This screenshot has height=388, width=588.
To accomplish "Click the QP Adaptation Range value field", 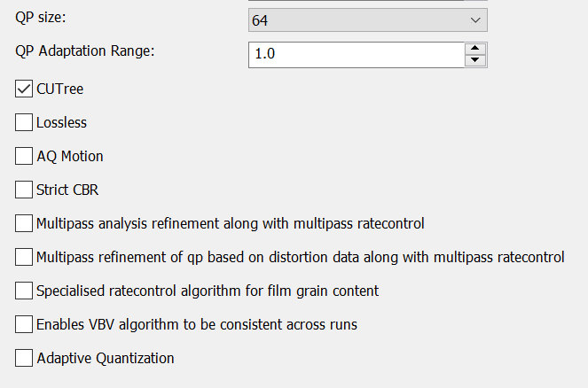I will 355,54.
